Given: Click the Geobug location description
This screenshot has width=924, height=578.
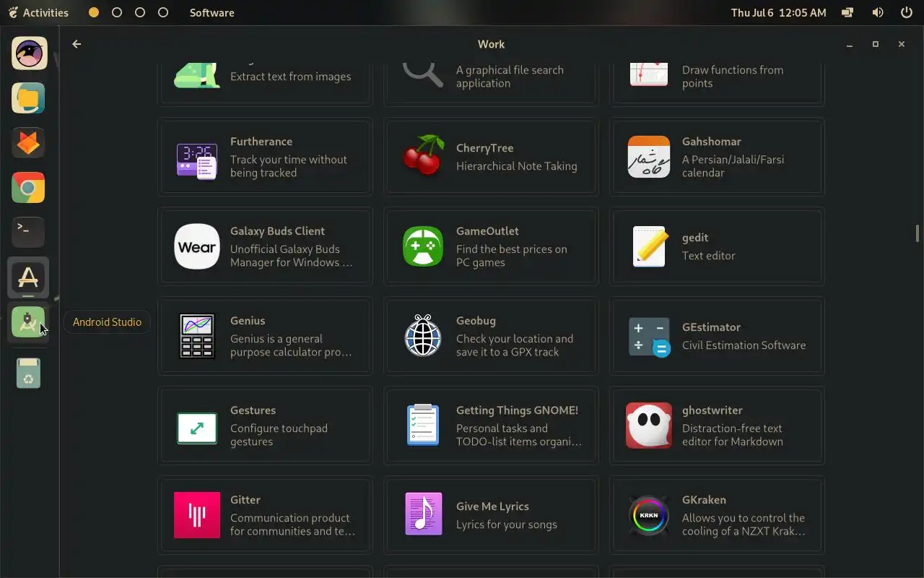Looking at the screenshot, I should point(514,345).
